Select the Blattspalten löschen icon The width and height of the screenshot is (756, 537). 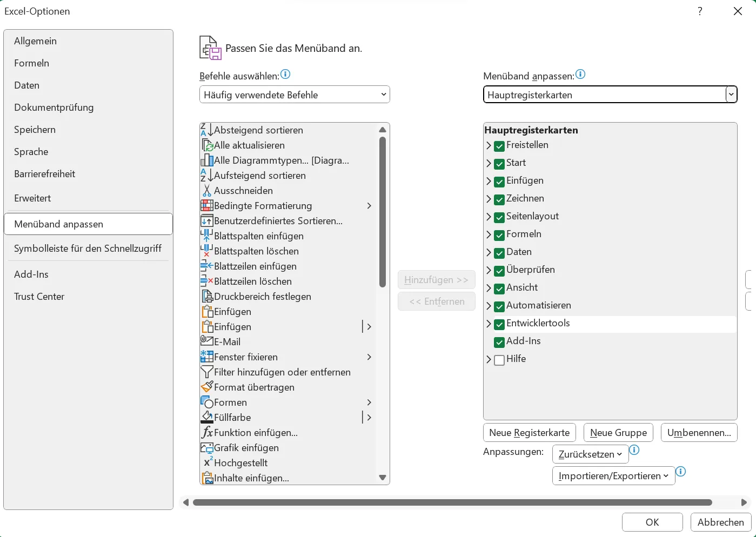pos(207,251)
